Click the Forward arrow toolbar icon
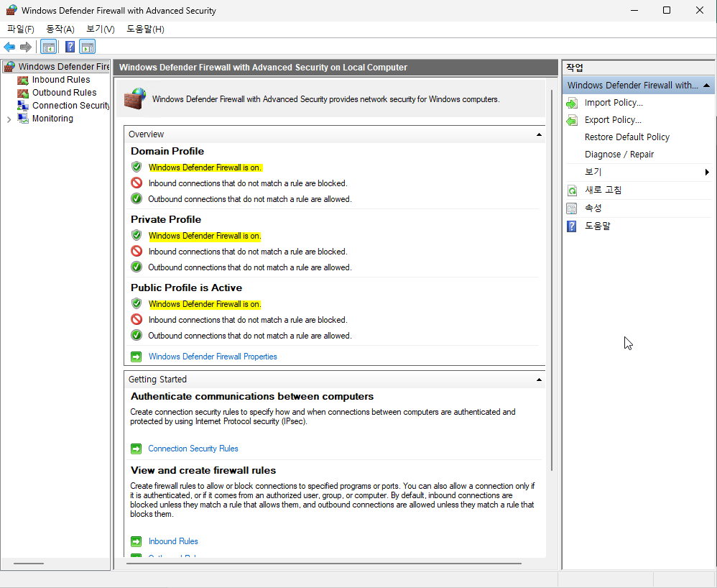The image size is (717, 588). point(26,47)
